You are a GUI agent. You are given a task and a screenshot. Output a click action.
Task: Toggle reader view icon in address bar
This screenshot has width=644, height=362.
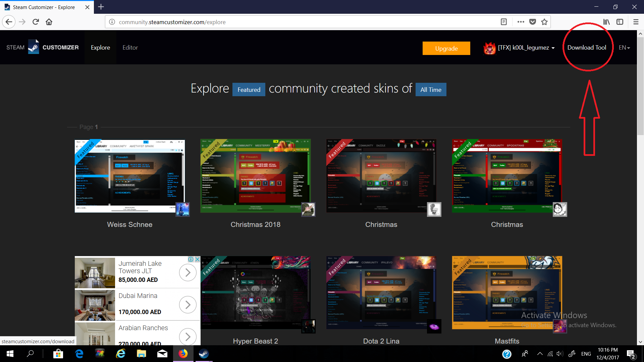pos(503,22)
